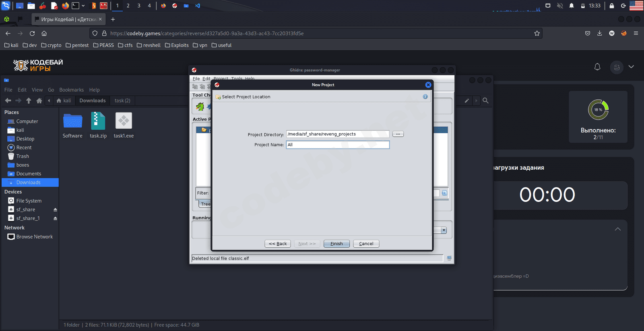Click the Finish button in New Project dialog
This screenshot has height=331, width=644.
pos(336,244)
